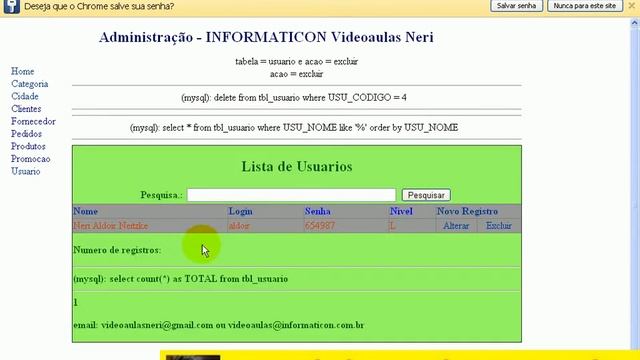Image resolution: width=640 pixels, height=360 pixels.
Task: Select the '654987' password cell
Action: click(320, 226)
